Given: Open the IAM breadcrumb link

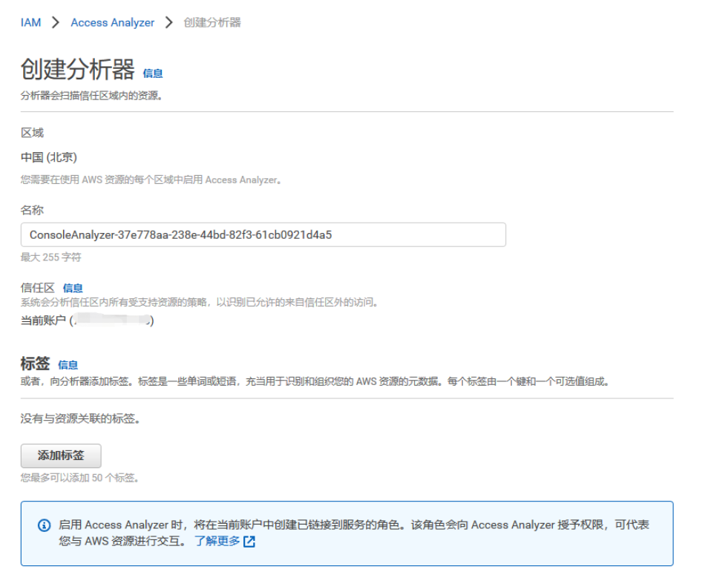Looking at the screenshot, I should click(x=30, y=23).
